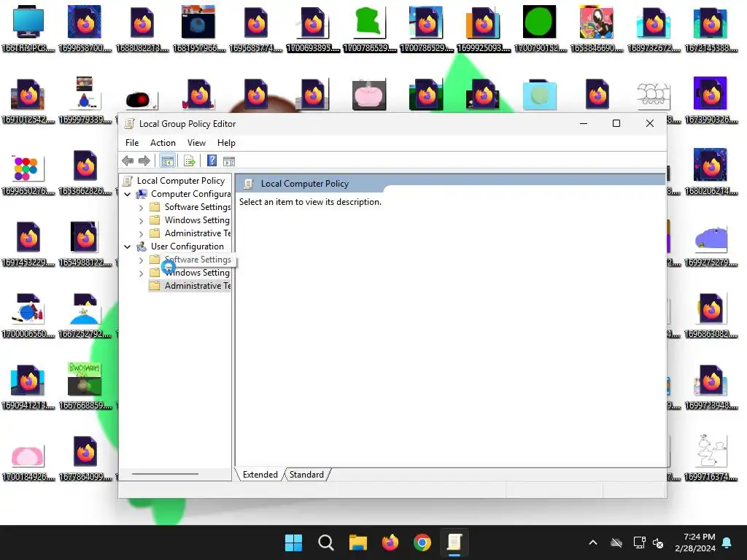Click the Local Group Policy Editor title icon
747x560 pixels.
[128, 124]
